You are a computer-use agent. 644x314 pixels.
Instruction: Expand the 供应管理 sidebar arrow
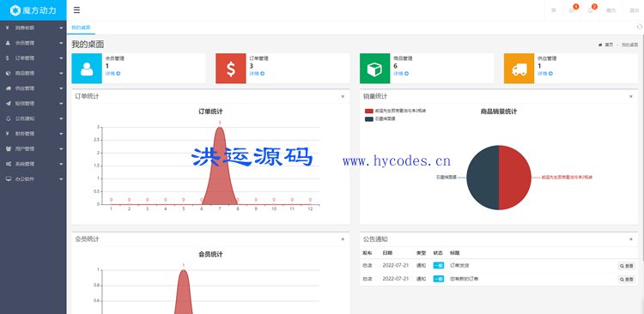[61, 88]
